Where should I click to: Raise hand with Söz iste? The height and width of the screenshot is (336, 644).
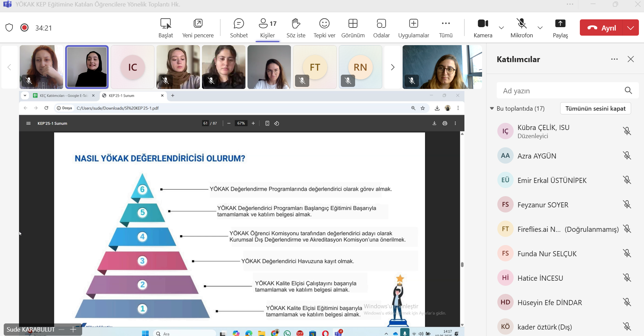point(296,28)
